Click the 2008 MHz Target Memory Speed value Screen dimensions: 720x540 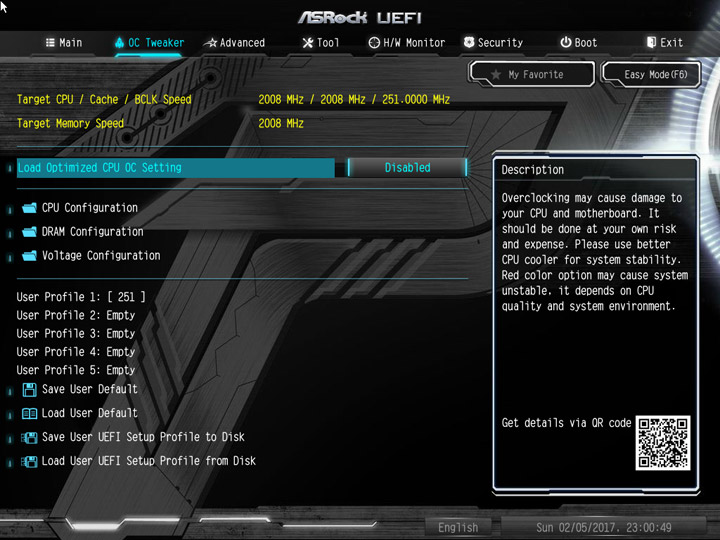point(281,124)
